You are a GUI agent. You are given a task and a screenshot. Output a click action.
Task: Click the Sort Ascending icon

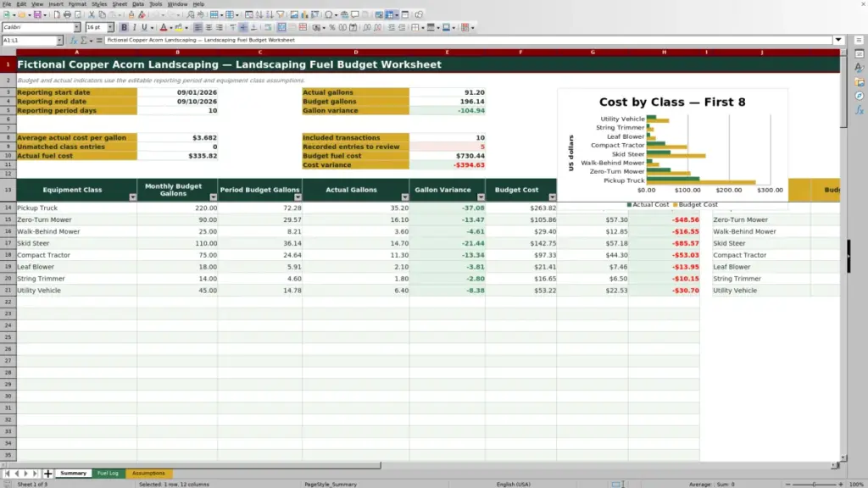259,15
